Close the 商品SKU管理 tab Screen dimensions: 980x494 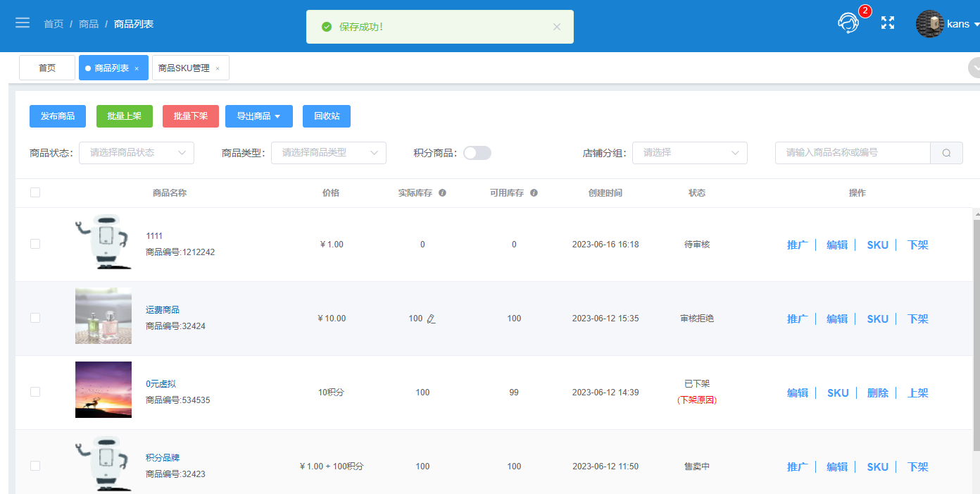[x=218, y=68]
